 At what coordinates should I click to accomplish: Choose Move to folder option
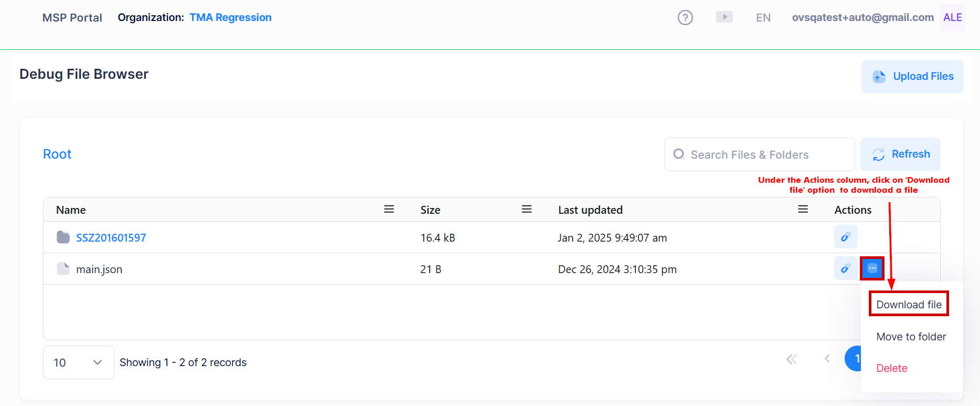tap(911, 337)
